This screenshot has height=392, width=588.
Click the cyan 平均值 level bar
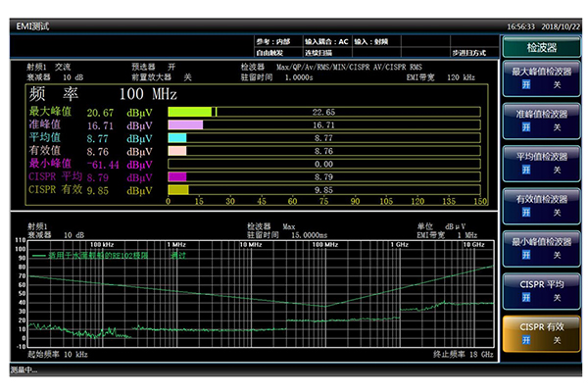pos(176,139)
